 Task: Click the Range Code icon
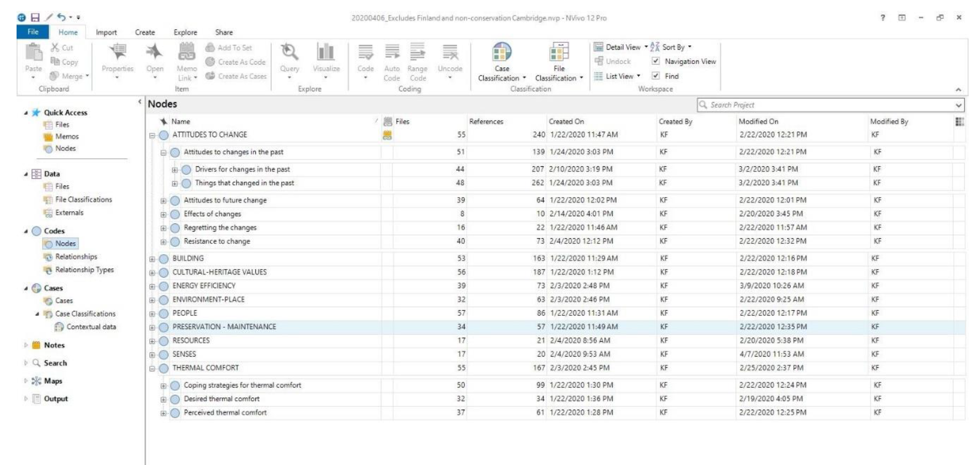click(417, 51)
